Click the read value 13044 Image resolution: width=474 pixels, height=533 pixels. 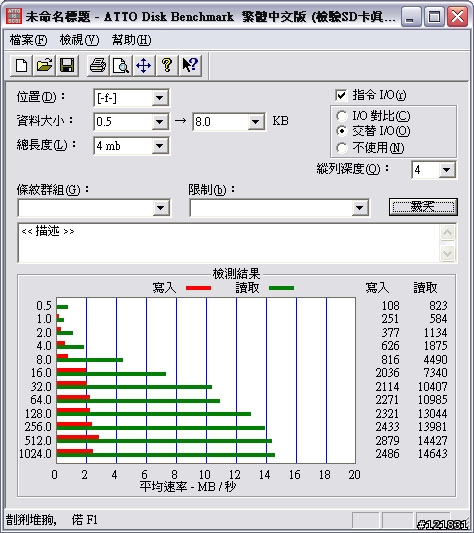tap(432, 413)
